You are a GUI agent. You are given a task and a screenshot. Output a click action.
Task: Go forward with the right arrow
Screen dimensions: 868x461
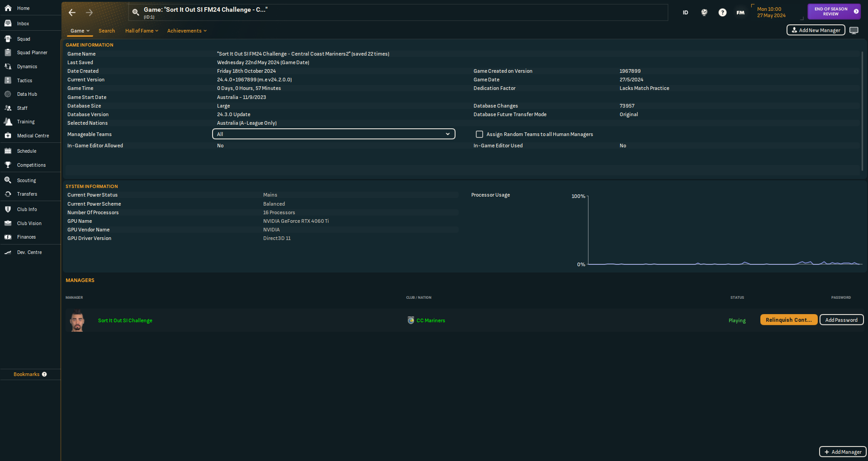(89, 13)
